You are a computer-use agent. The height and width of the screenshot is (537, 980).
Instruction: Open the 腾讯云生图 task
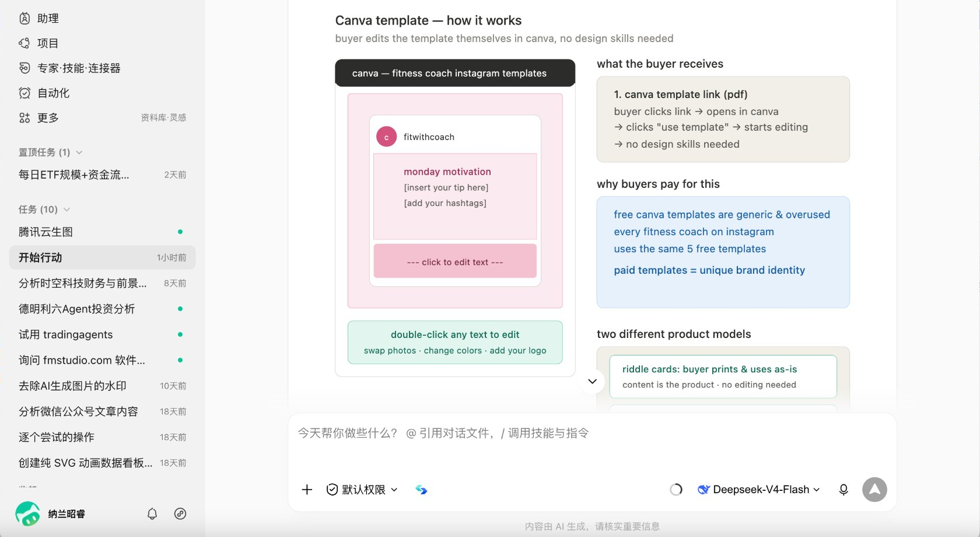102,232
